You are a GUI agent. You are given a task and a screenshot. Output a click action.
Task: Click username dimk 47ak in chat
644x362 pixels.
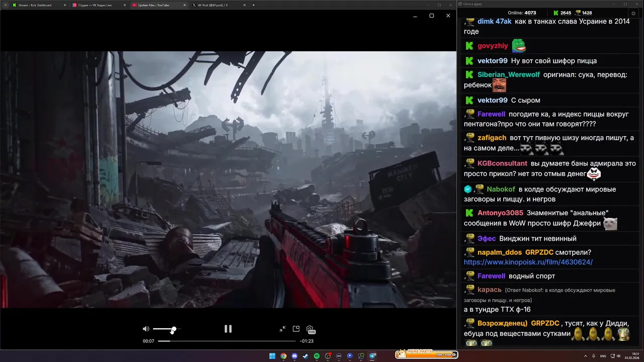[x=495, y=21]
